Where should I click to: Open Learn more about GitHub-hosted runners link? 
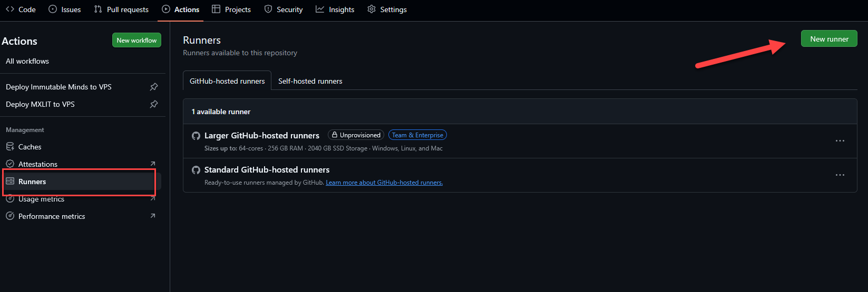(384, 183)
